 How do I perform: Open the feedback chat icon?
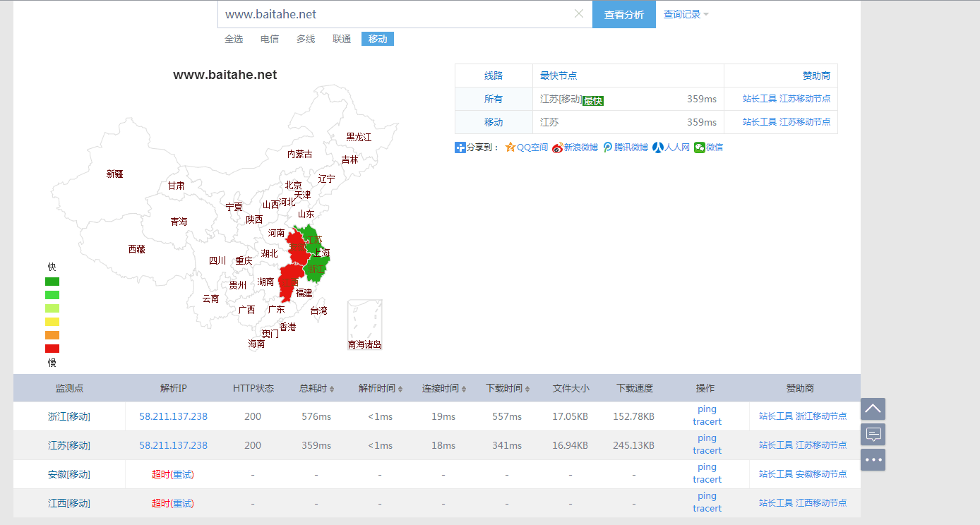pos(873,434)
